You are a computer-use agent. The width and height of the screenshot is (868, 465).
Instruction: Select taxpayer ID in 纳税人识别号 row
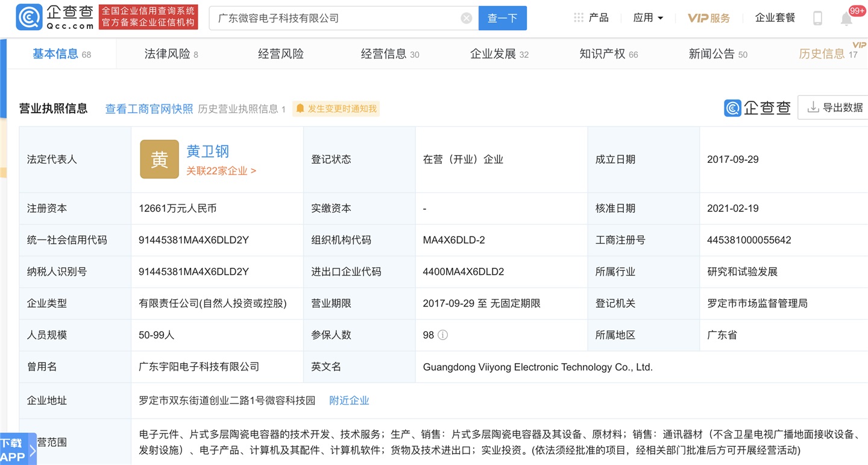point(193,271)
